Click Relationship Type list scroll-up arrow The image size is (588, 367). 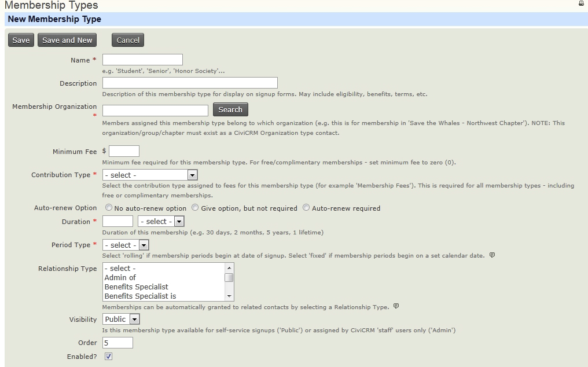[229, 268]
